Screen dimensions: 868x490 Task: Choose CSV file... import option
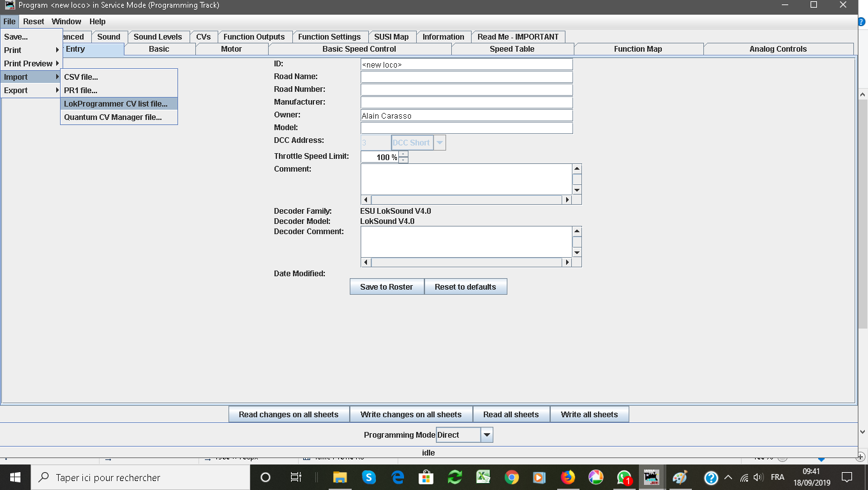pos(119,77)
